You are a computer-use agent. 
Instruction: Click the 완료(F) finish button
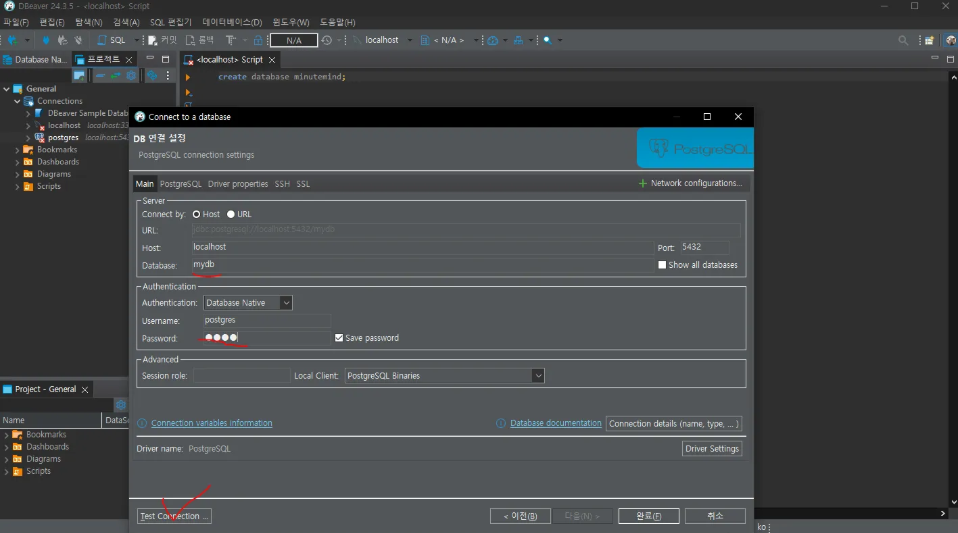[x=649, y=516]
